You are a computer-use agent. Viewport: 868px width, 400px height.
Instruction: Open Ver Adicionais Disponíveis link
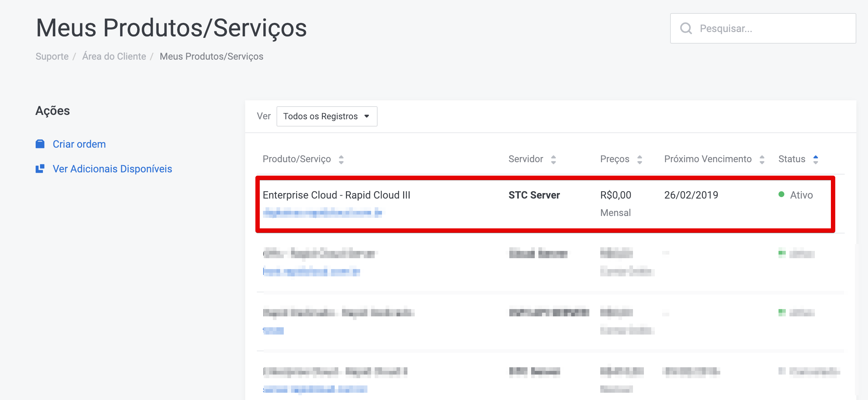pyautogui.click(x=112, y=169)
